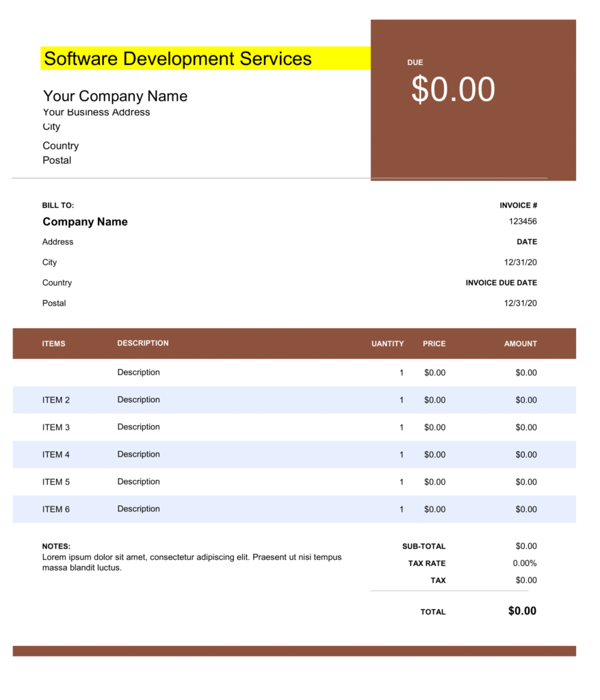Screen dimensions: 600x700
Task: Click the PRICE column header
Action: click(434, 344)
